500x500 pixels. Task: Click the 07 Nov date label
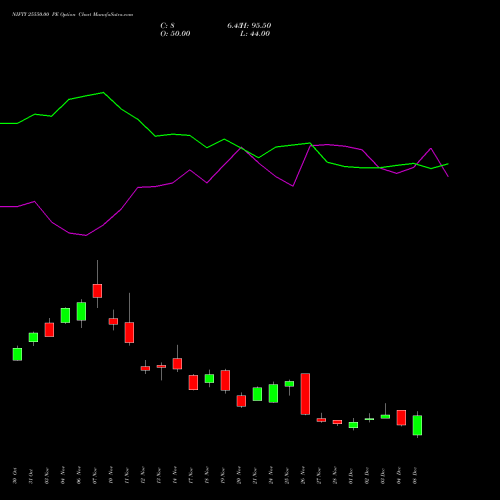tap(95, 476)
